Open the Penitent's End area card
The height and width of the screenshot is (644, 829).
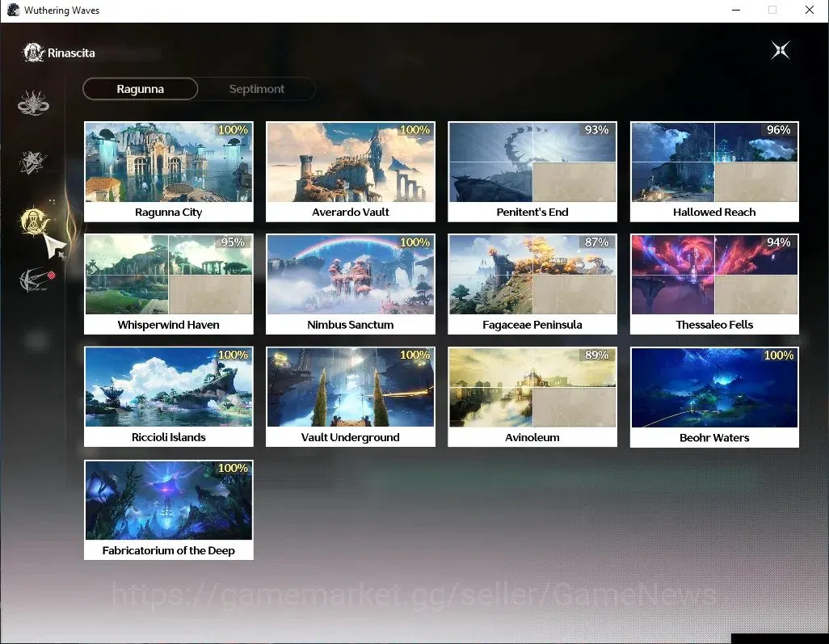coord(532,171)
